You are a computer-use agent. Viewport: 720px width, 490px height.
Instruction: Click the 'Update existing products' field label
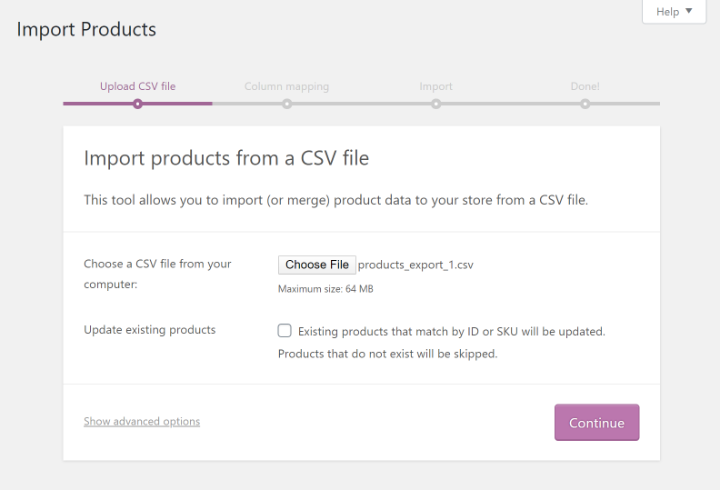[x=150, y=329]
